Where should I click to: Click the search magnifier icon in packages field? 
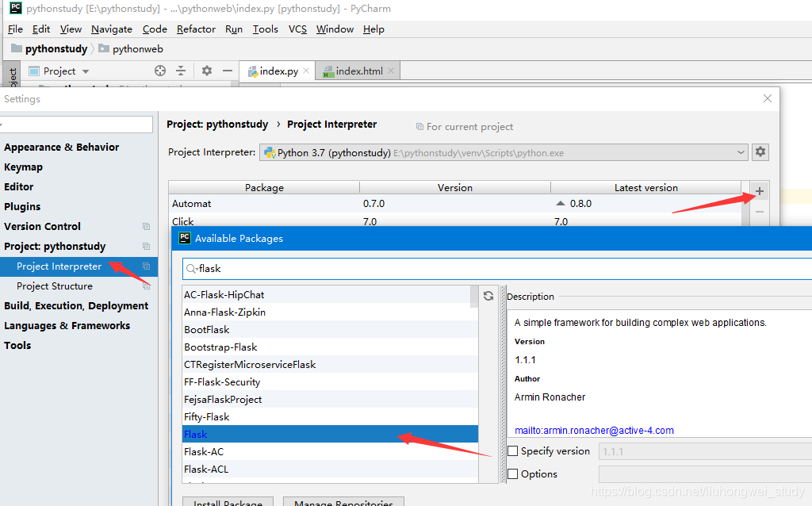tap(191, 268)
